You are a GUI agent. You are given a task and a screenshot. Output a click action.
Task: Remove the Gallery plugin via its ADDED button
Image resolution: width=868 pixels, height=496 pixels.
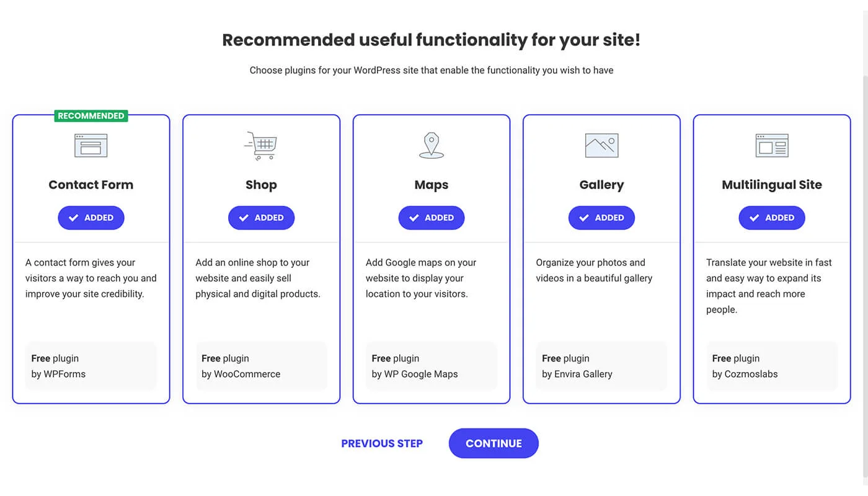click(601, 218)
